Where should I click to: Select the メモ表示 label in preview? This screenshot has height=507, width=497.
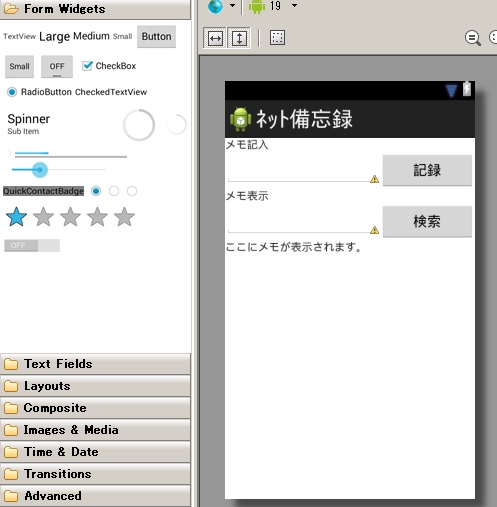coord(247,196)
